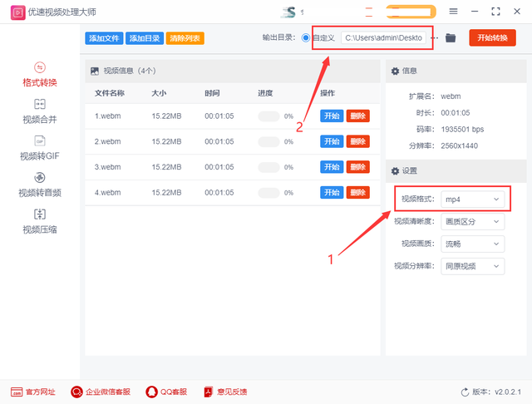
Task: Click the 清除列表 button
Action: coord(185,38)
